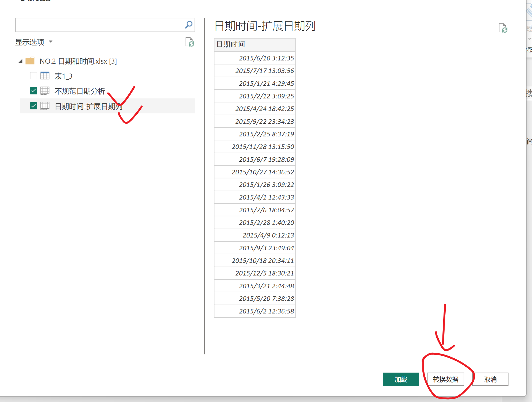Viewport: 532px width, 402px height.
Task: Click the preview refresh icon top right
Action: coord(503,28)
